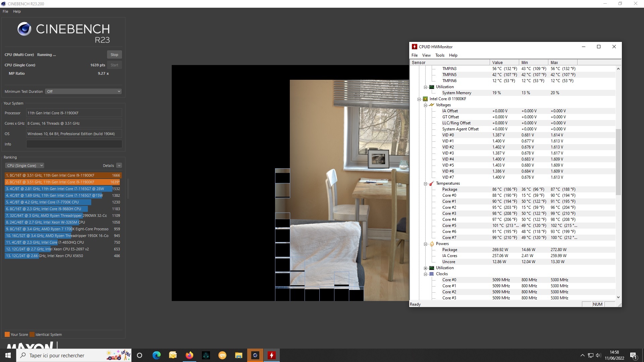Open HWMonitor Tools menu
Viewport: 644px width, 362px height.
(x=439, y=55)
